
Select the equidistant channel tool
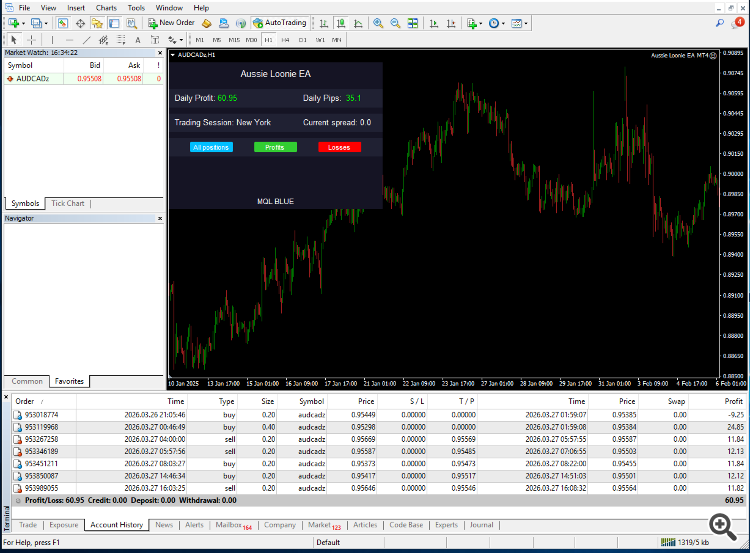(103, 40)
